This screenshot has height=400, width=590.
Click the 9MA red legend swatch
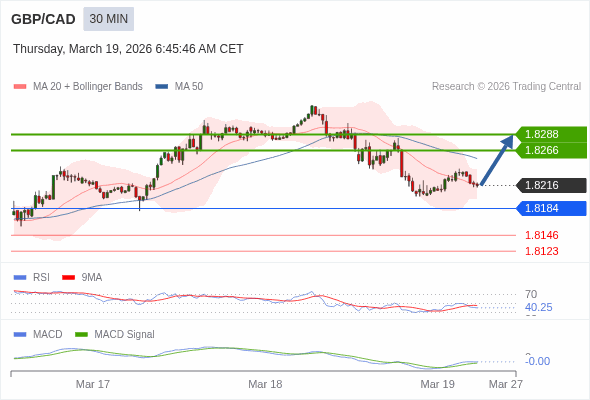68,278
